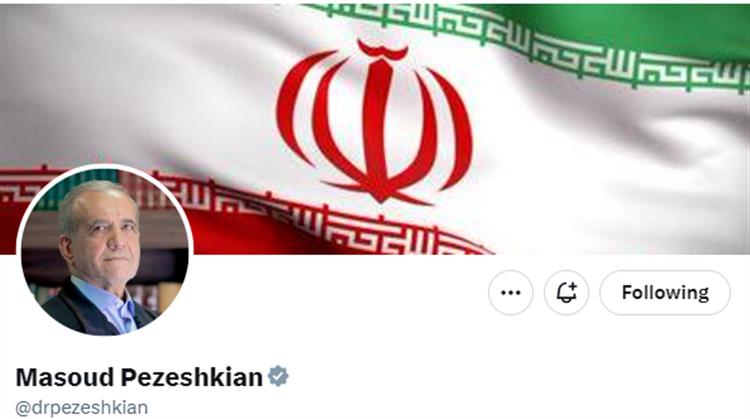Click the @drpezeshkian handle text
The image size is (750, 419).
pos(82,408)
